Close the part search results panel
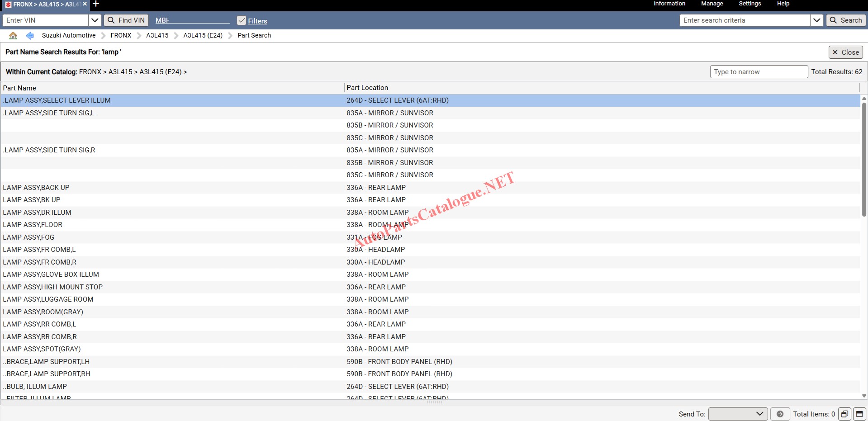Image resolution: width=868 pixels, height=421 pixels. point(845,52)
